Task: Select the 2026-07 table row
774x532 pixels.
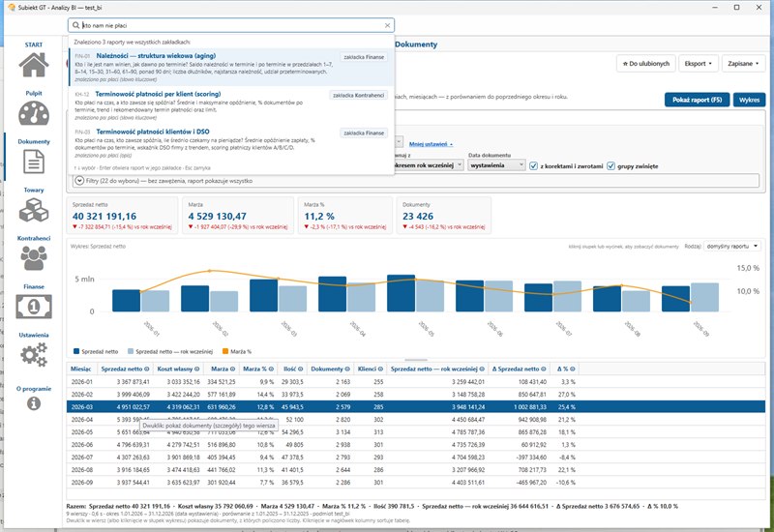Action: coord(416,458)
